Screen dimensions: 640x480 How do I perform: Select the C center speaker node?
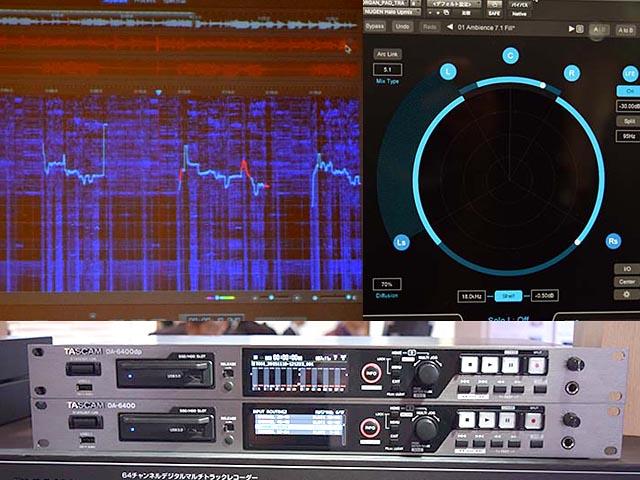click(x=510, y=55)
